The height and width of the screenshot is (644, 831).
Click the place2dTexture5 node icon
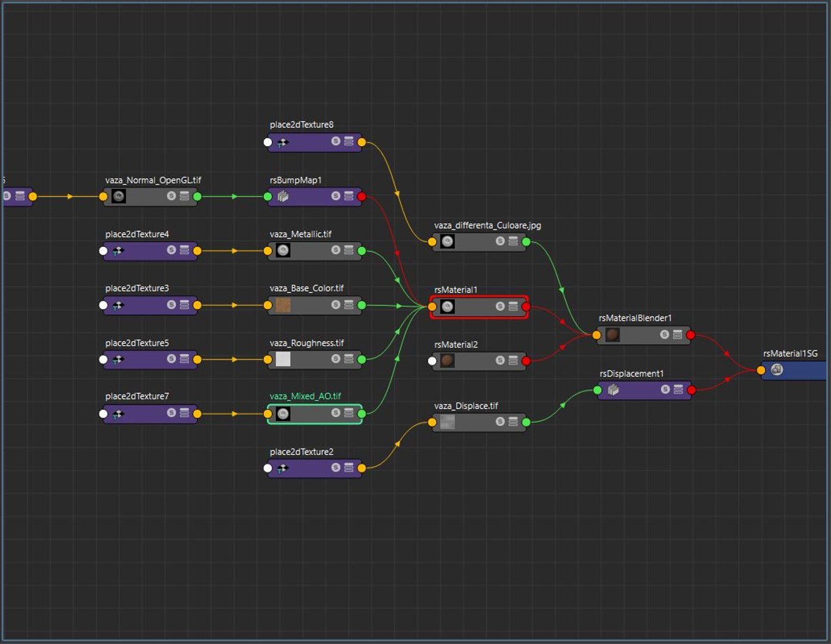118,360
